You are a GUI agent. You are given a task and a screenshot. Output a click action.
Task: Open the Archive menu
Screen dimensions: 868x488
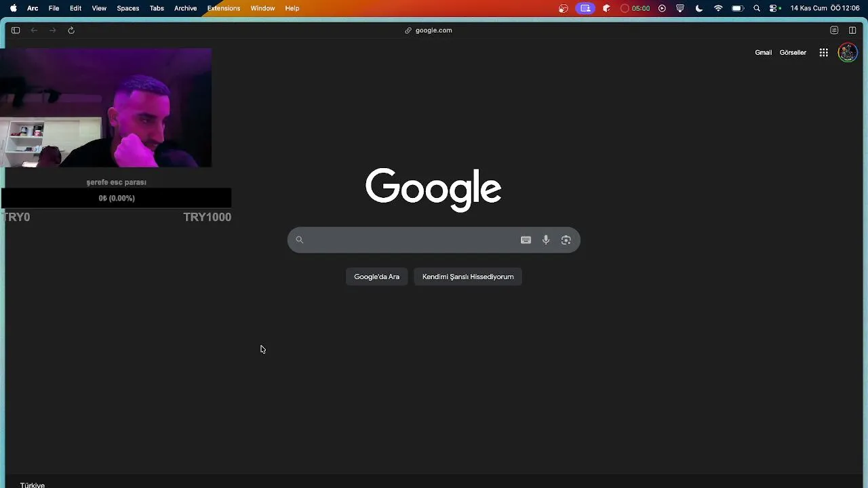pos(185,8)
